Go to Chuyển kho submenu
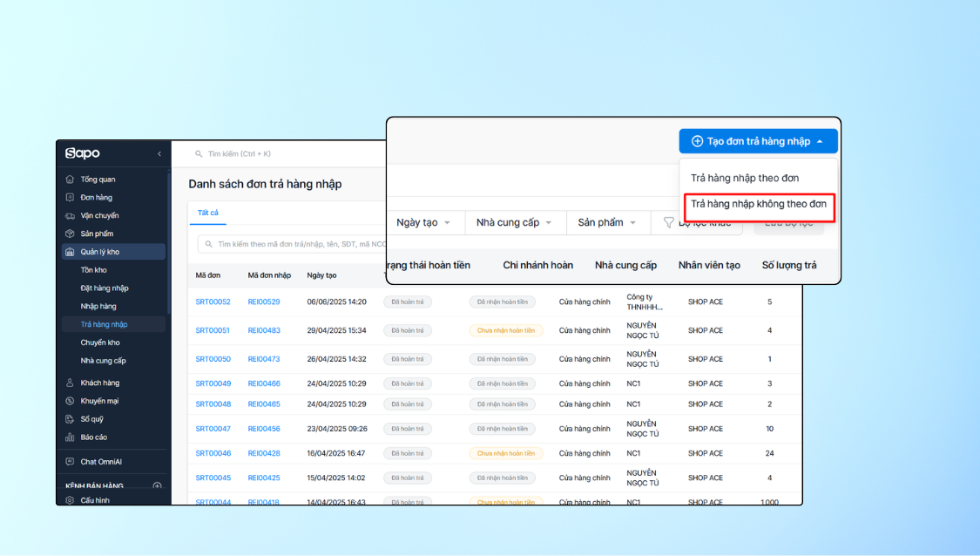 100,342
